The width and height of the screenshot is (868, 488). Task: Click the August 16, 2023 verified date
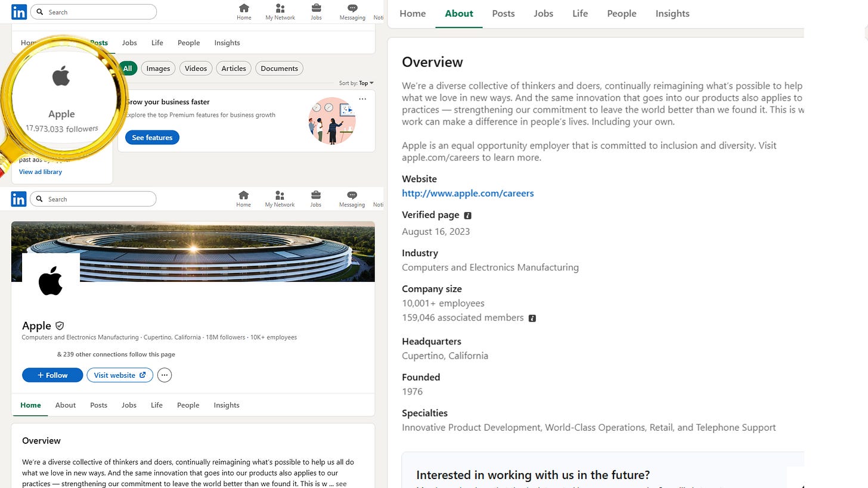(x=436, y=232)
